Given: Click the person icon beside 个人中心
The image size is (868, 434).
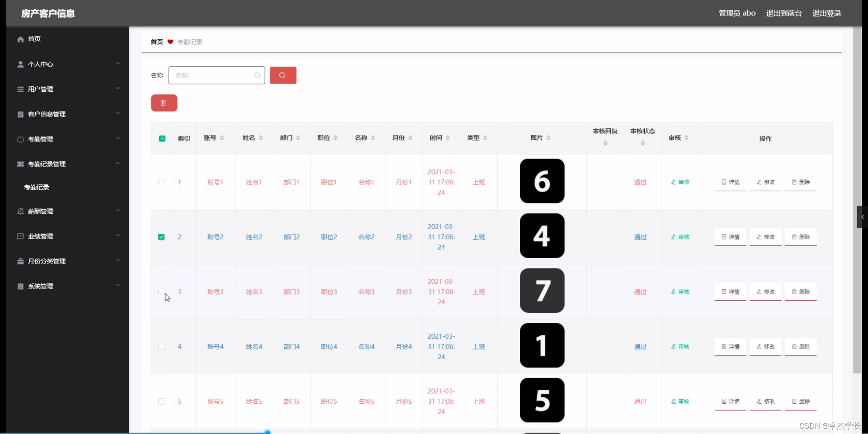Looking at the screenshot, I should click(x=20, y=64).
